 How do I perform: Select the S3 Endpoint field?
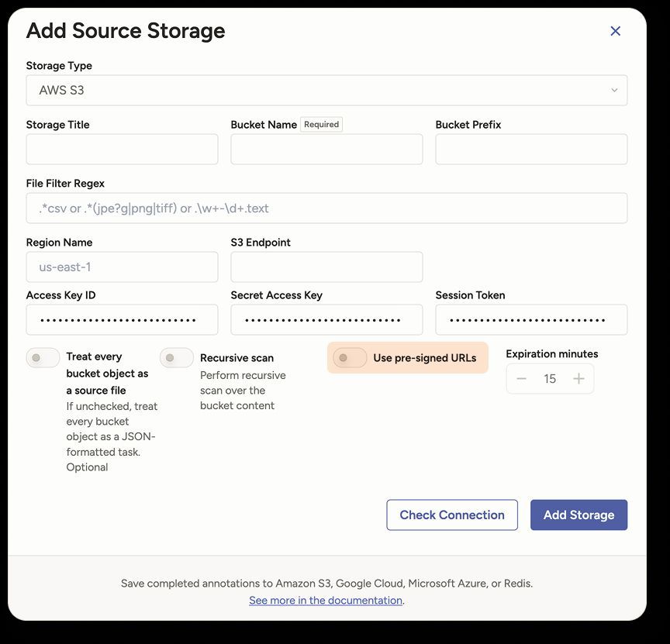(x=326, y=267)
